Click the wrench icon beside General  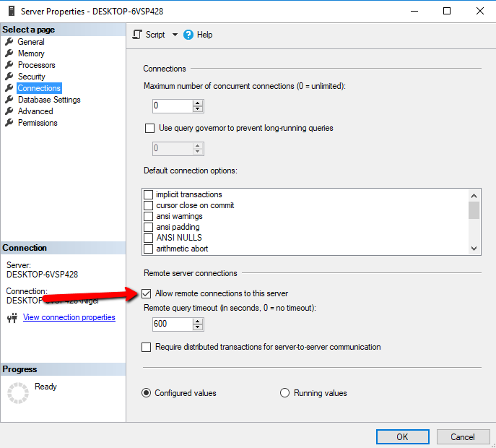pos(9,42)
